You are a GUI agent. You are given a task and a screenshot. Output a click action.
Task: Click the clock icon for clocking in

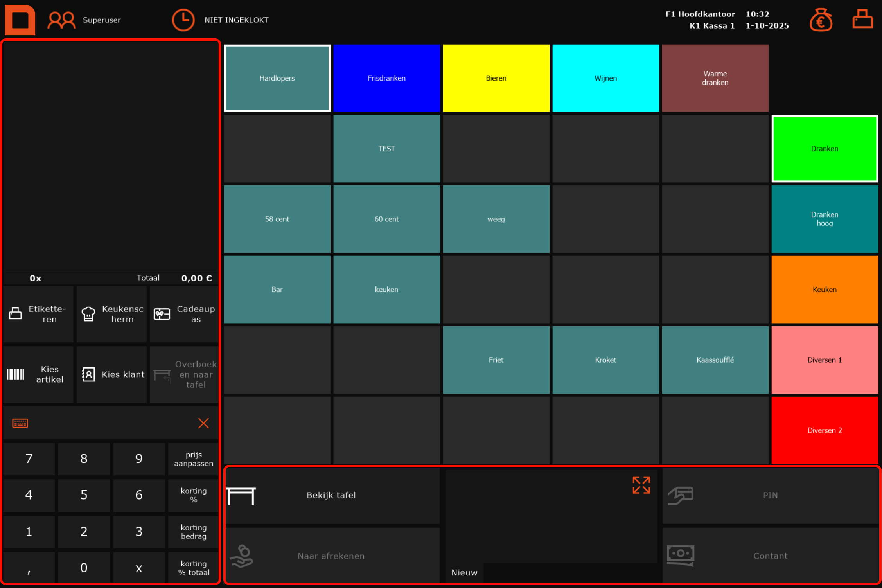[x=183, y=20]
